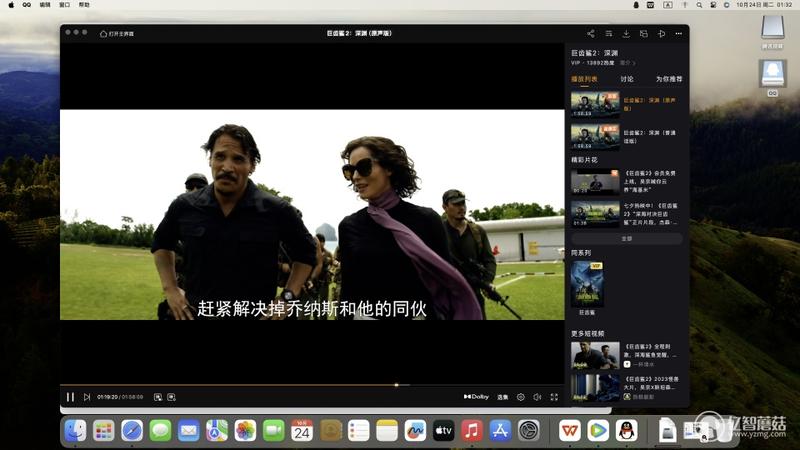Switch to the 讨论 tab
This screenshot has width=800, height=450.
click(627, 79)
